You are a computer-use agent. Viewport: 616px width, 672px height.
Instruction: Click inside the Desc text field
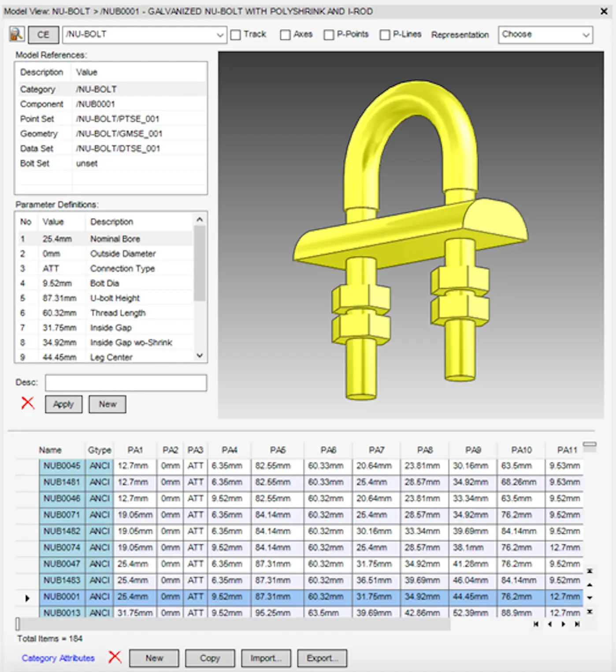125,382
